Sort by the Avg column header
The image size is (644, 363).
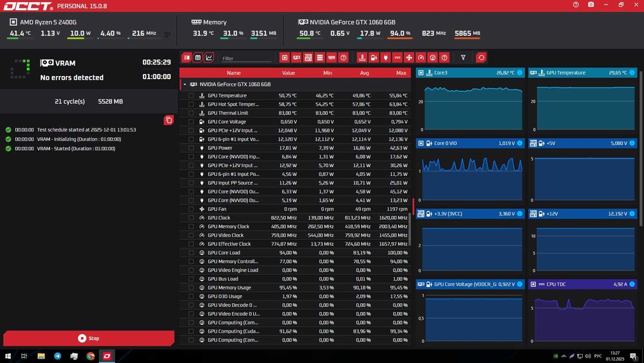(x=365, y=73)
